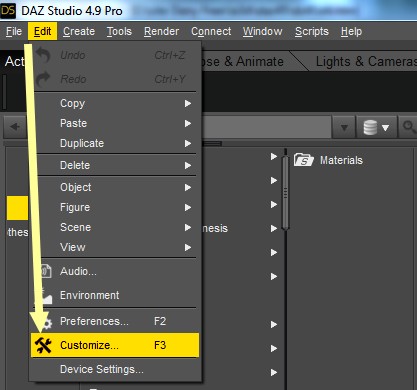Image resolution: width=417 pixels, height=390 pixels.
Task: Click the Preferences gear icon
Action: (47, 323)
